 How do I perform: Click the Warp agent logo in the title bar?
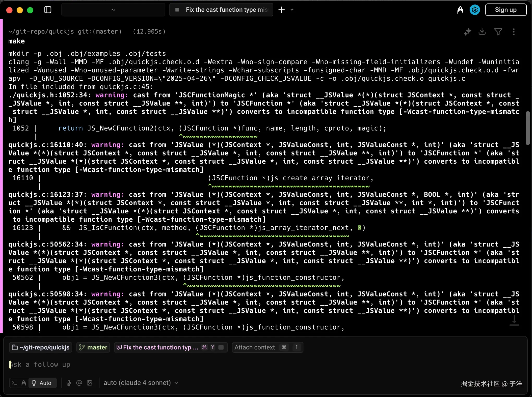pyautogui.click(x=460, y=10)
